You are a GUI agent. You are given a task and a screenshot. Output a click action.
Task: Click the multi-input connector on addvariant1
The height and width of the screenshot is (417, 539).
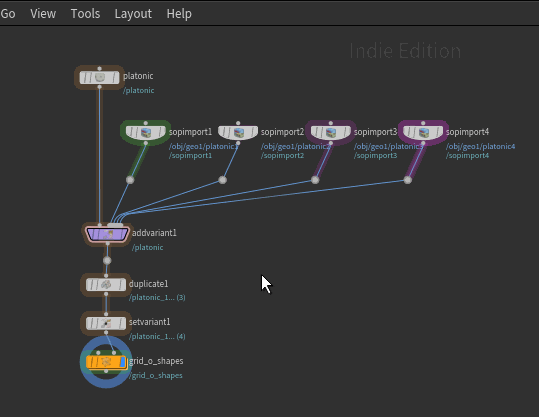(x=115, y=225)
